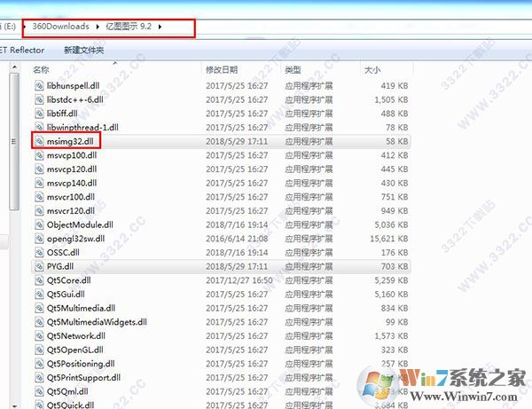Viewport: 532px width, 409px height.
Task: Click the file name msvcr120.dll
Action: tap(71, 211)
